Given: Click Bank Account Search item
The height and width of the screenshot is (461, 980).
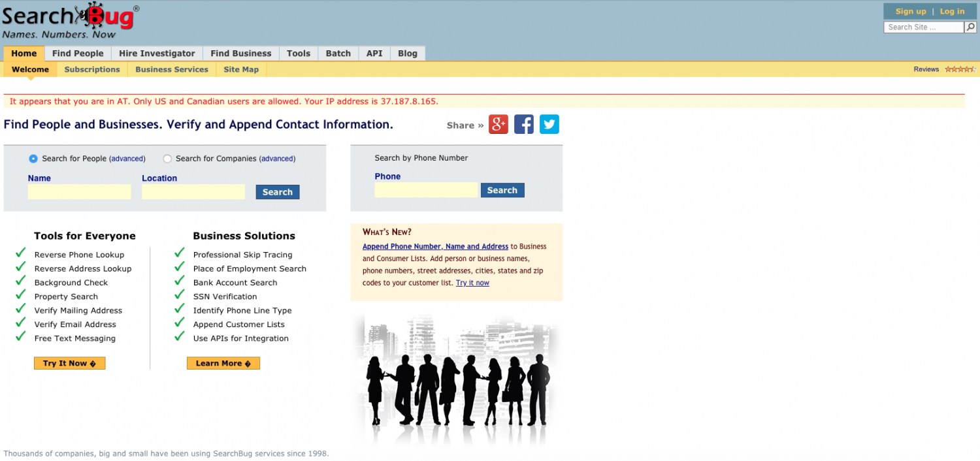Looking at the screenshot, I should [235, 283].
